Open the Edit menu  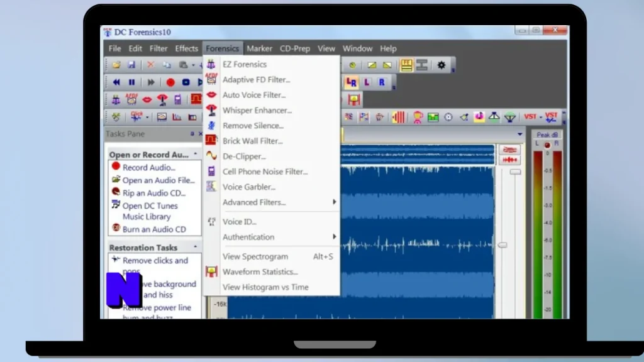[135, 48]
